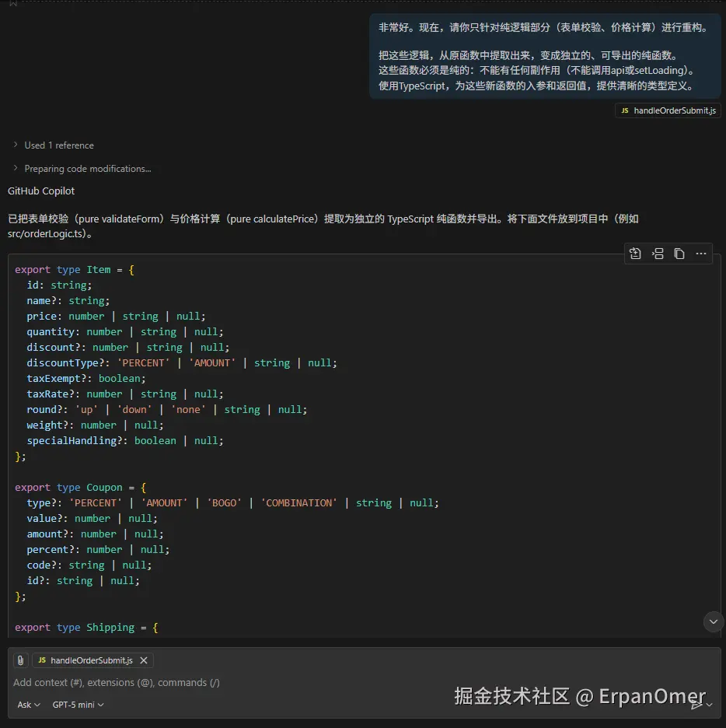Click the 'price: number | string | null;' line

pos(116,317)
